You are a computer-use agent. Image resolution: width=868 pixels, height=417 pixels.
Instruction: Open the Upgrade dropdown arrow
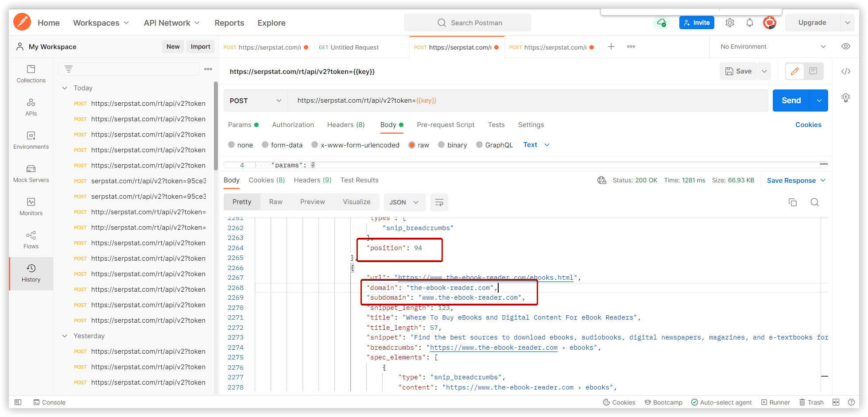[x=847, y=23]
